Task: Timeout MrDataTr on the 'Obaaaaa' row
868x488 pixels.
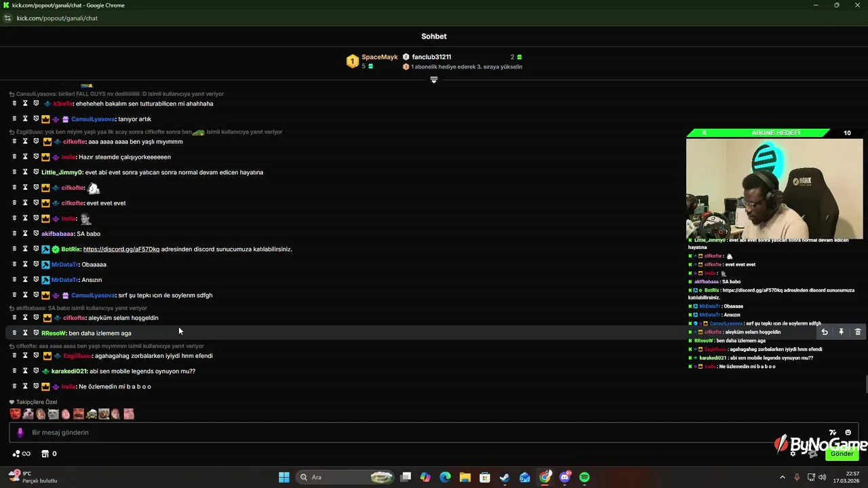Action: (25, 264)
